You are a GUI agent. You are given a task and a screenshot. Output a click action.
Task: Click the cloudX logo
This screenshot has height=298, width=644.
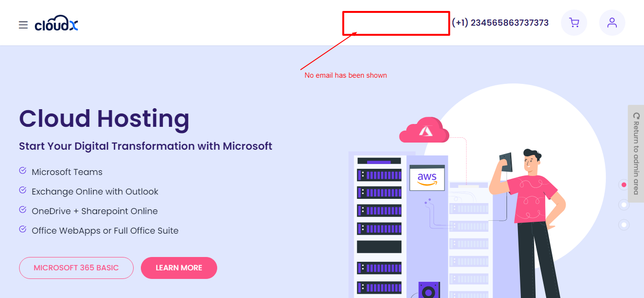tap(56, 24)
